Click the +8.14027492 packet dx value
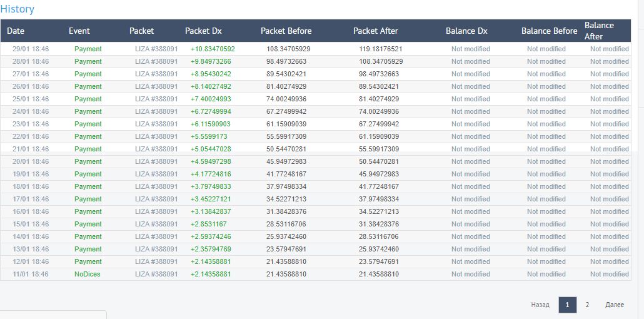 [x=211, y=86]
